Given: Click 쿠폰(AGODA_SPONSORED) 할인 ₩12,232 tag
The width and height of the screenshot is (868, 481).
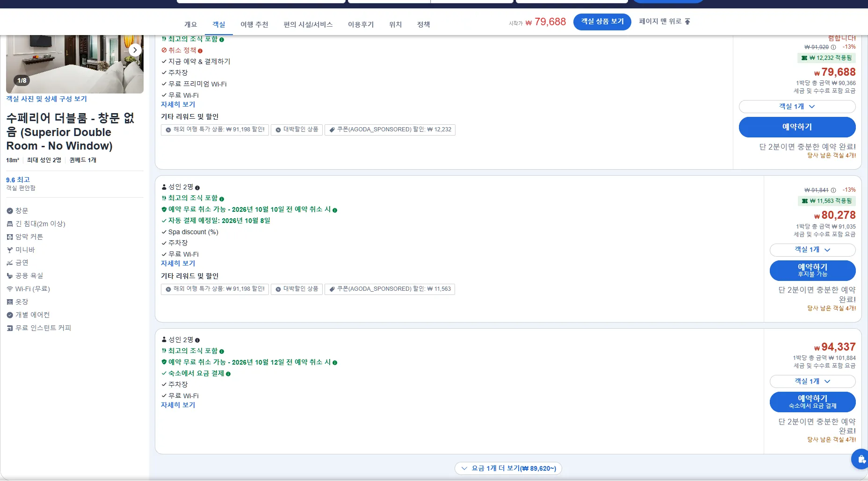Looking at the screenshot, I should [x=390, y=129].
